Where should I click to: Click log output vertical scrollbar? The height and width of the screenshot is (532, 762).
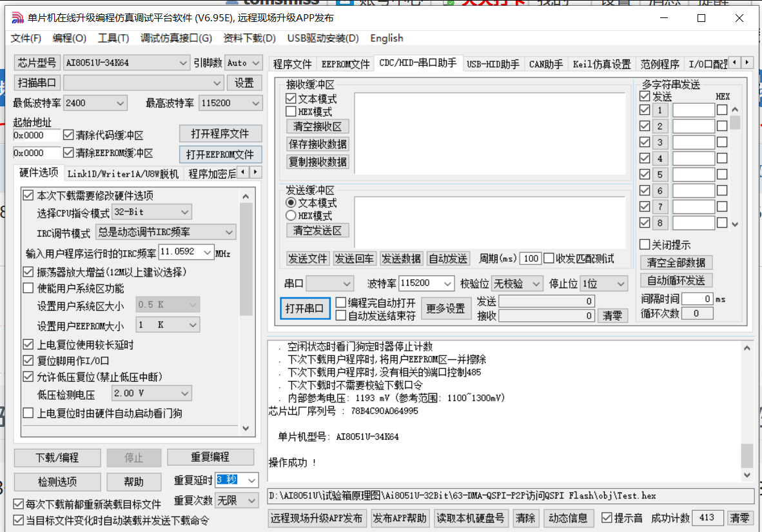coord(747,411)
